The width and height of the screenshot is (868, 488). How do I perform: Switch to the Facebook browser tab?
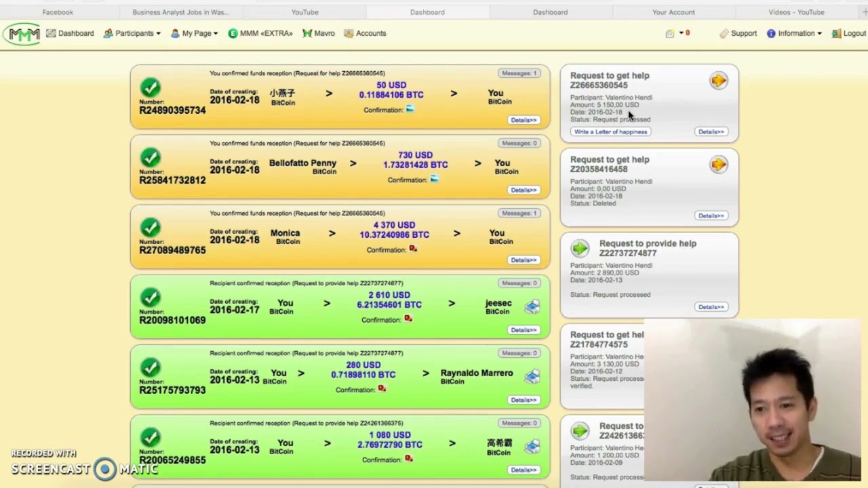58,12
